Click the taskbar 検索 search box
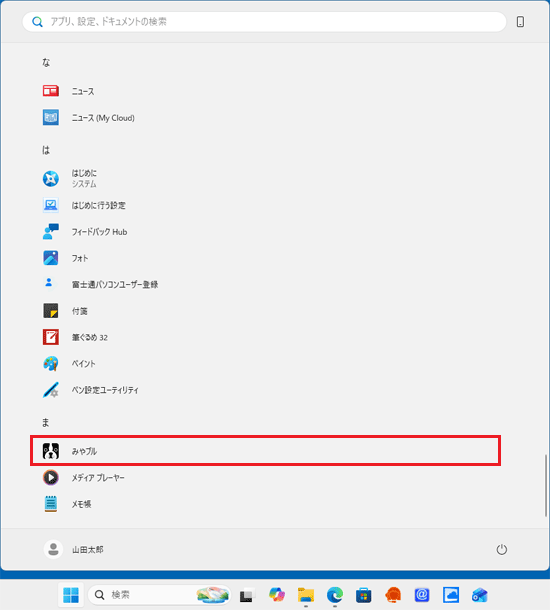Screen dimensions: 550x610 [159, 594]
